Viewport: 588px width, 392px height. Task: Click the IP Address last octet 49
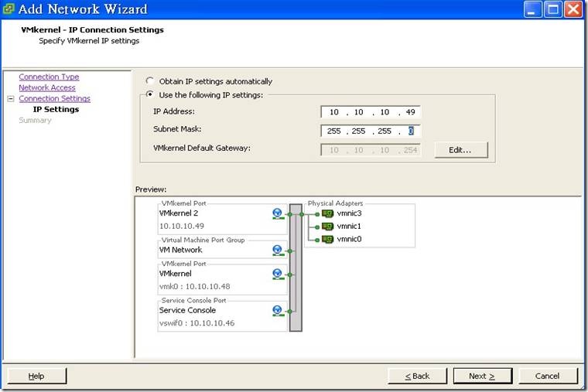(410, 112)
